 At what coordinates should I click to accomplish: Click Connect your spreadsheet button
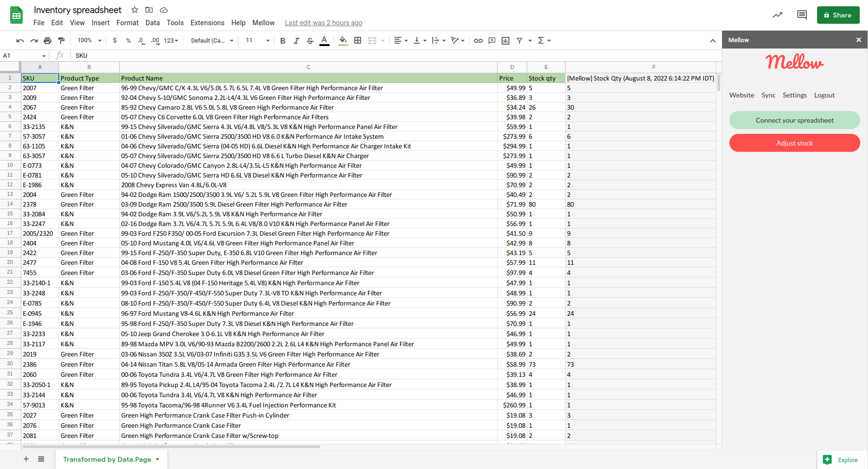pos(794,120)
